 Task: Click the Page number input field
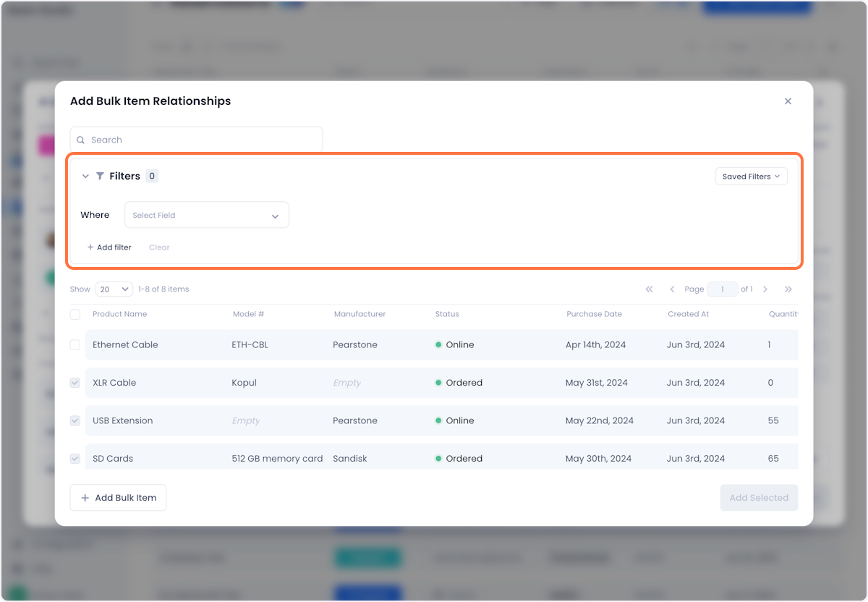point(722,289)
